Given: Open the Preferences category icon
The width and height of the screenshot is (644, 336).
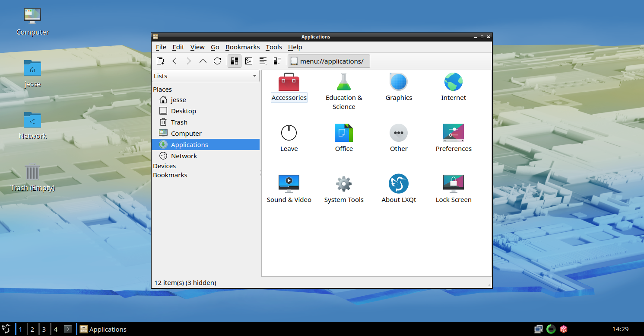Looking at the screenshot, I should 454,133.
